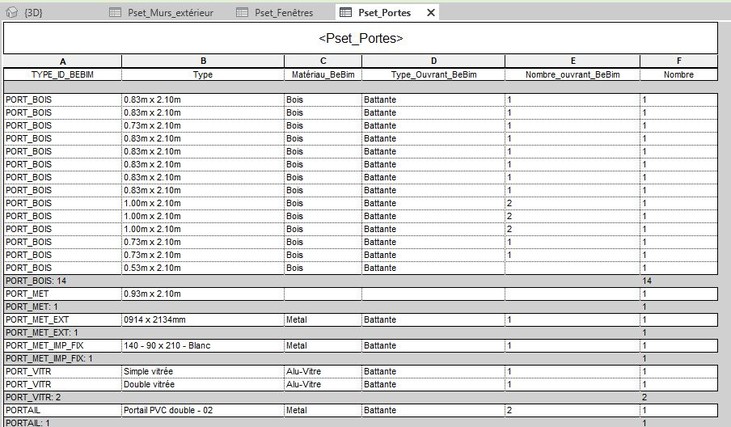Close the Pset_Portes tab
731x427 pixels.
click(x=431, y=13)
